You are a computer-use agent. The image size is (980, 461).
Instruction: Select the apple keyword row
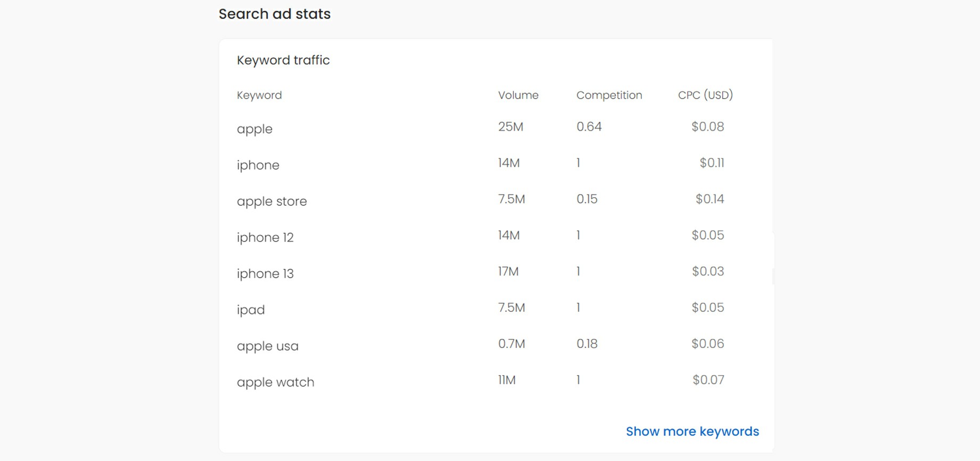coord(496,128)
